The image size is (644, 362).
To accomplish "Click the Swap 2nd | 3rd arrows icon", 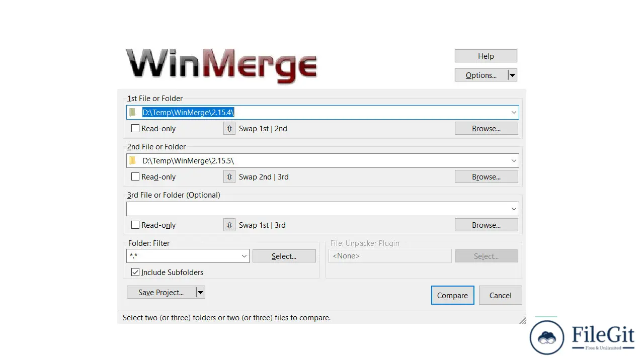I will (x=229, y=177).
